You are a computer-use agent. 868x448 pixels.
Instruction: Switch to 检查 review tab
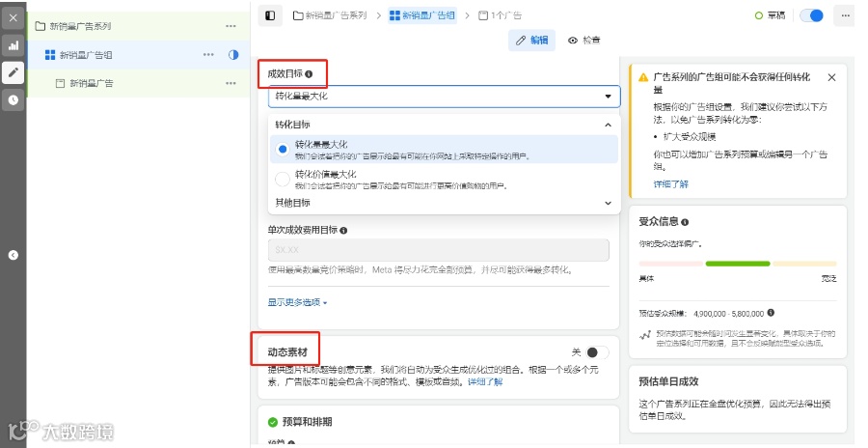584,40
